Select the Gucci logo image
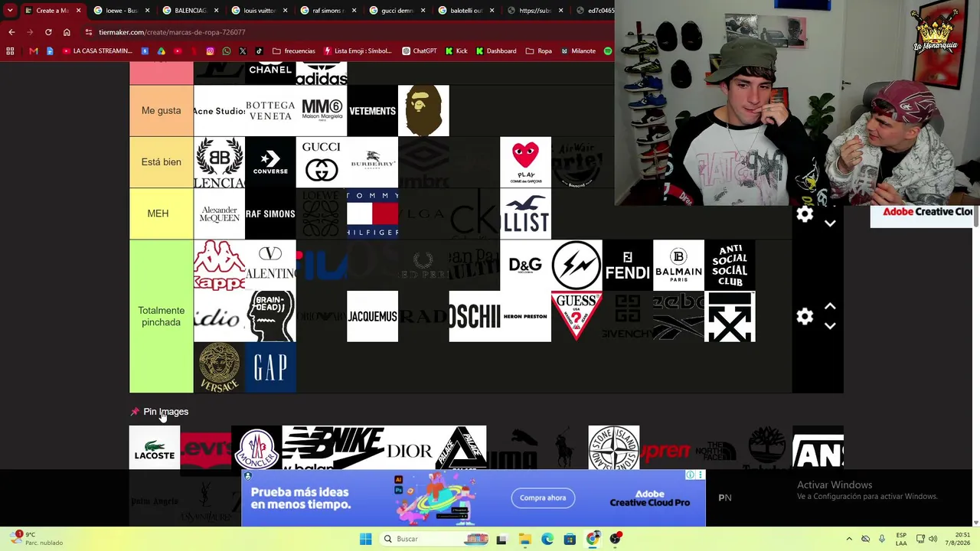The image size is (980, 551). (x=322, y=162)
